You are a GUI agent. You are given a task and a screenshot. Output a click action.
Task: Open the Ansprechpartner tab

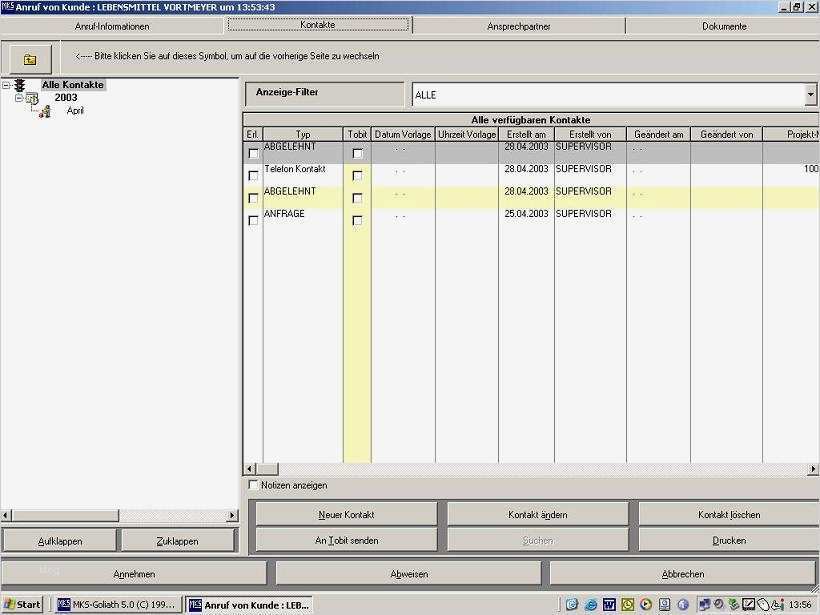[519, 26]
